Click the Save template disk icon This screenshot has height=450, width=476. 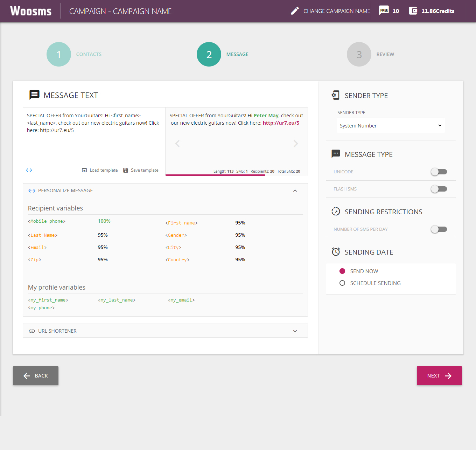126,170
